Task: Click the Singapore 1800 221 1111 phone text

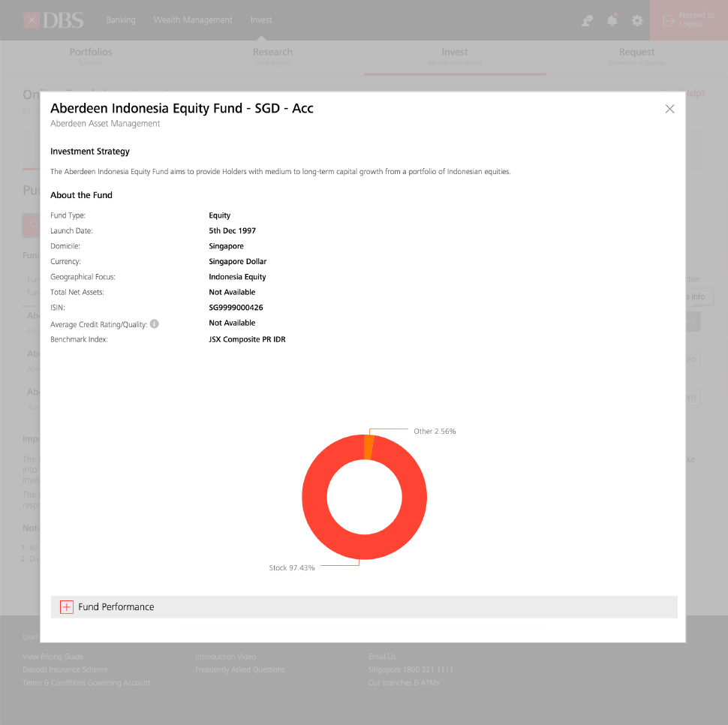Action: point(411,669)
